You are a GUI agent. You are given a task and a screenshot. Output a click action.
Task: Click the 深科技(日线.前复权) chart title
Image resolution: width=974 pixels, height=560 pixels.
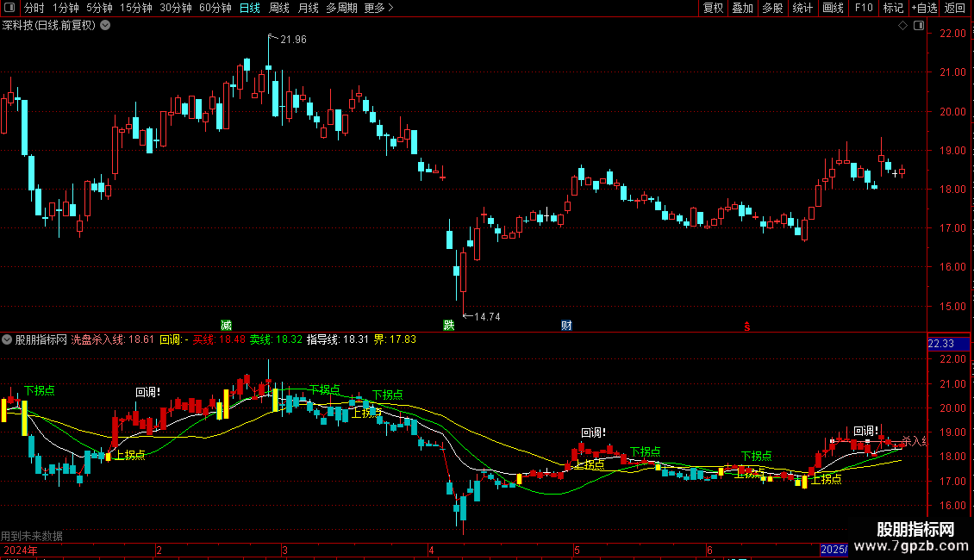coord(49,26)
